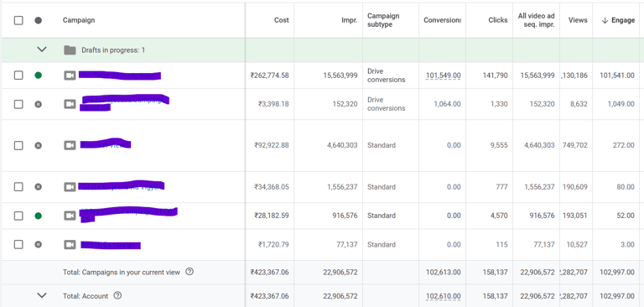The image size is (644, 307).
Task: Open help icon next to Total: Account
Action: (117, 295)
